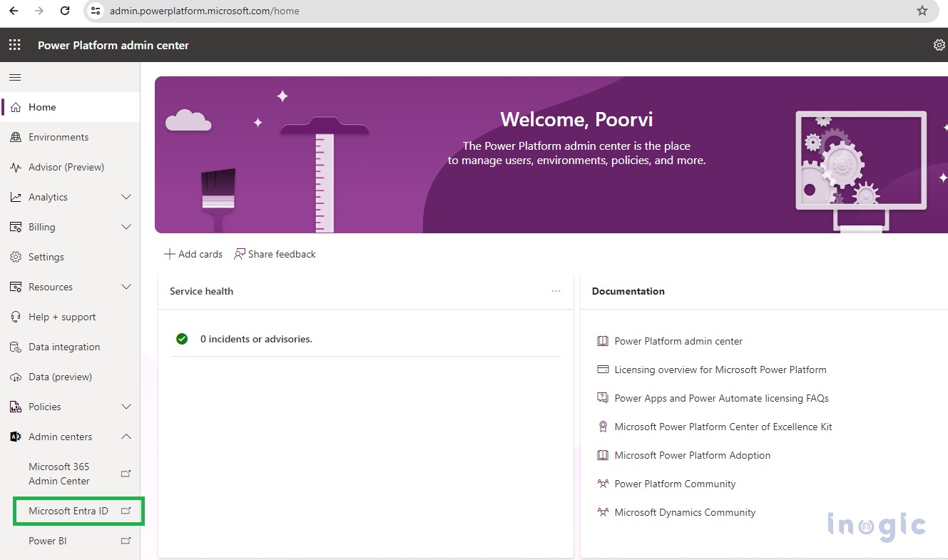Click the browser forward arrow
Viewport: 948px width, 560px height.
[x=39, y=11]
